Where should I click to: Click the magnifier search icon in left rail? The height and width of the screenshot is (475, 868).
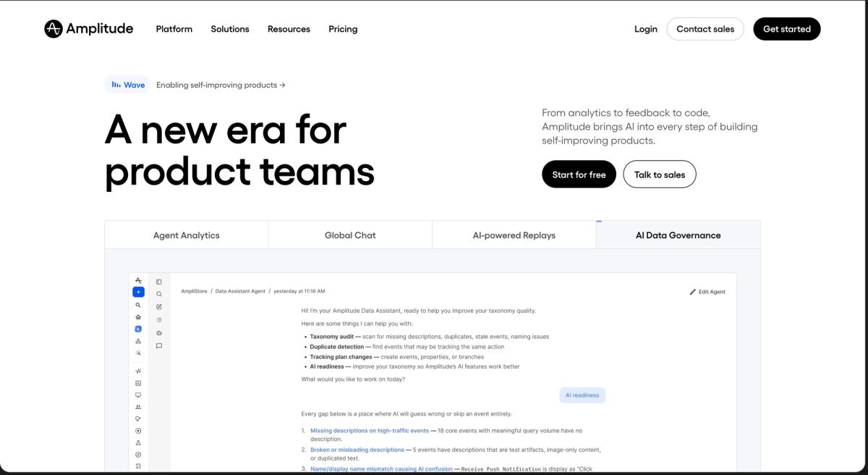tap(138, 305)
